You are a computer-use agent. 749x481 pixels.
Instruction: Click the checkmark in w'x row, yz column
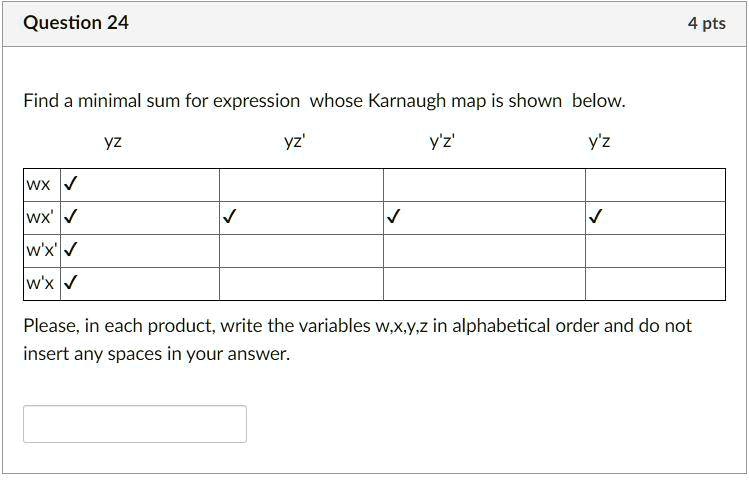click(70, 283)
